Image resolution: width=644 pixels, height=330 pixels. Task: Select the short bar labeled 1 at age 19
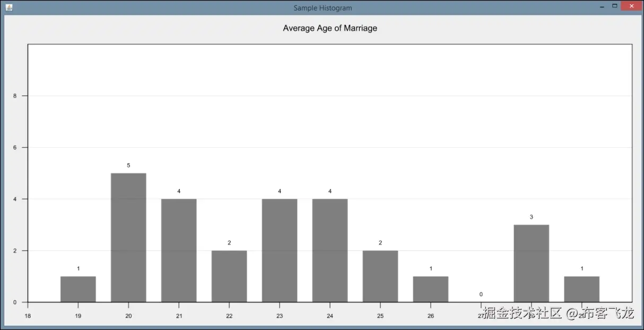pos(77,289)
